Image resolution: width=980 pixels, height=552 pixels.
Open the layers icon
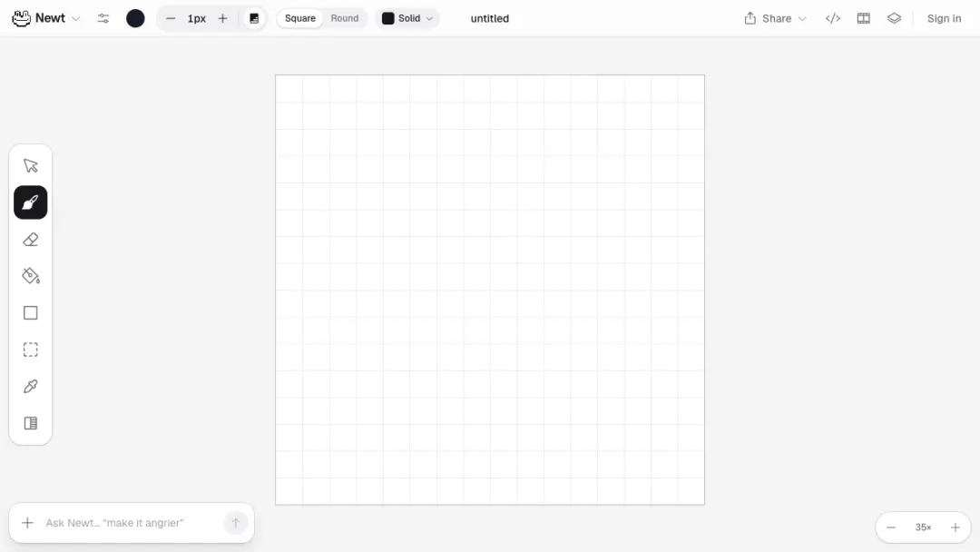click(894, 19)
